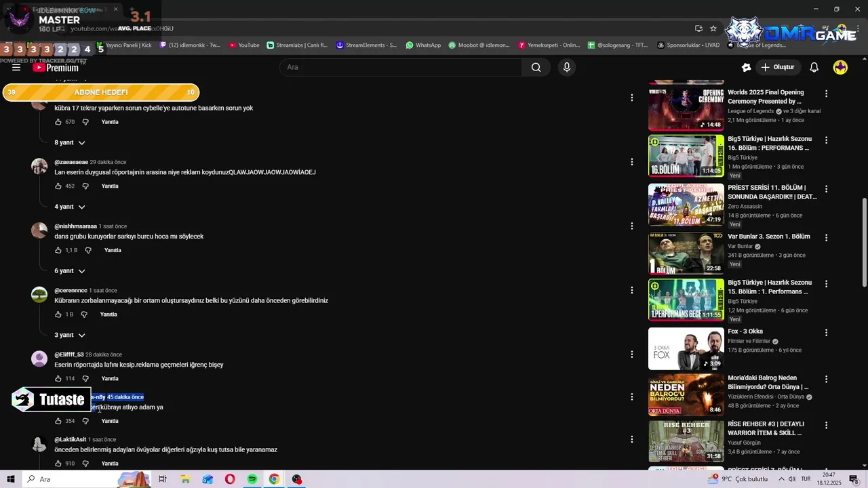Like the kübra 17 tekrar comment
The image size is (868, 488).
pos(58,122)
